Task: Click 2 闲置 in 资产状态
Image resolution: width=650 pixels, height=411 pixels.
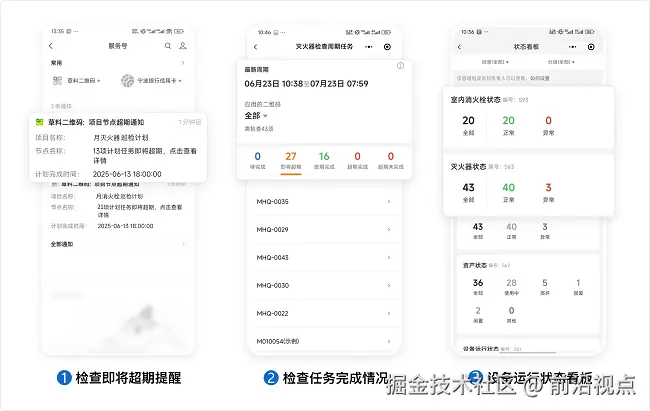Action: coord(478,315)
